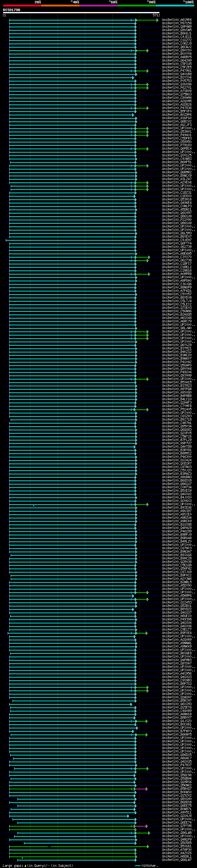Open hit UniRef100_Q53HV1
197x868 pixels.
point(177,132)
